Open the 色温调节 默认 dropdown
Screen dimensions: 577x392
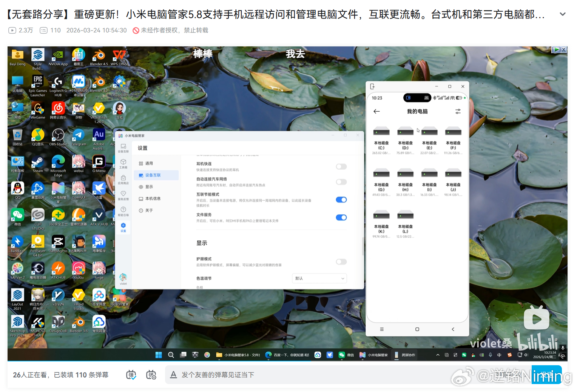pos(319,278)
